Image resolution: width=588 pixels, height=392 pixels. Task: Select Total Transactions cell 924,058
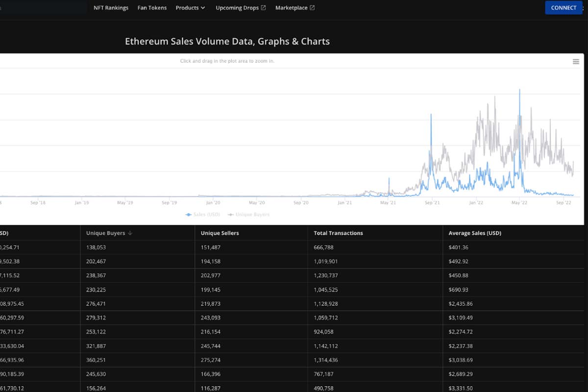(323, 332)
